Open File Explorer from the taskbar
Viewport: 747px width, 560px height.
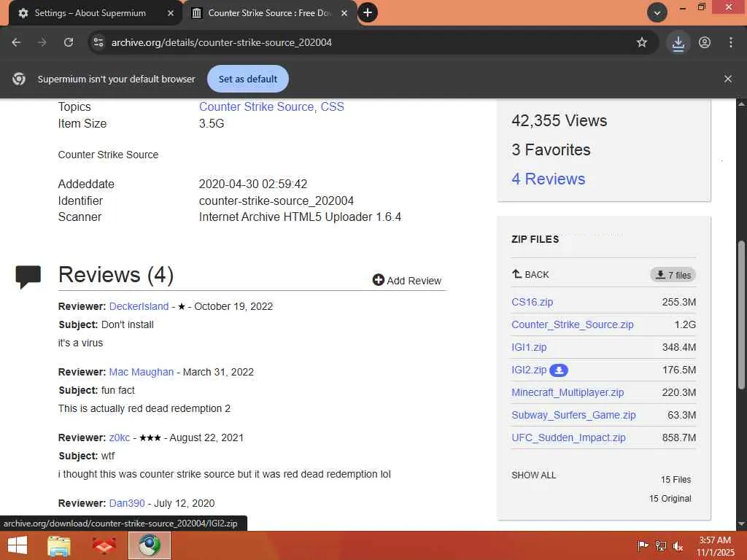[59, 545]
